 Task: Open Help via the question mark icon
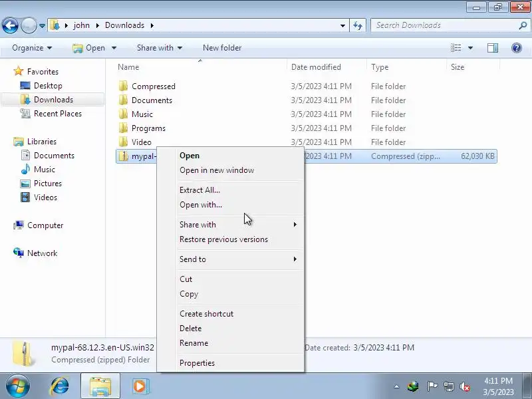(x=517, y=48)
